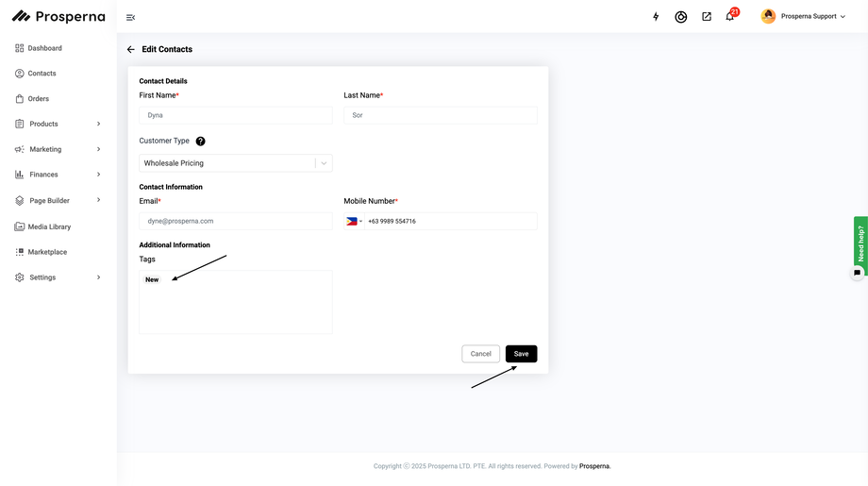The height and width of the screenshot is (486, 868).
Task: Click inside the Tags field next to the New tag
Action: (246, 302)
